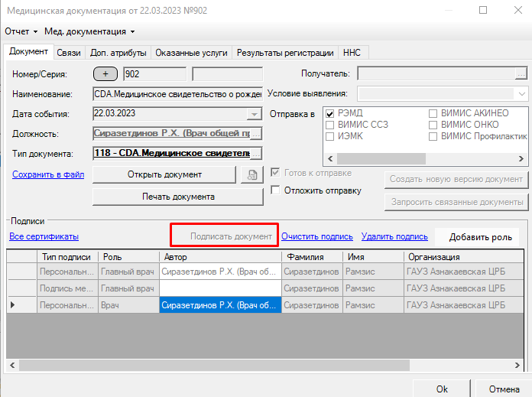Viewport: 532px width, 397px height.
Task: Click the Номер/Серия field containing 902
Action: pos(154,74)
